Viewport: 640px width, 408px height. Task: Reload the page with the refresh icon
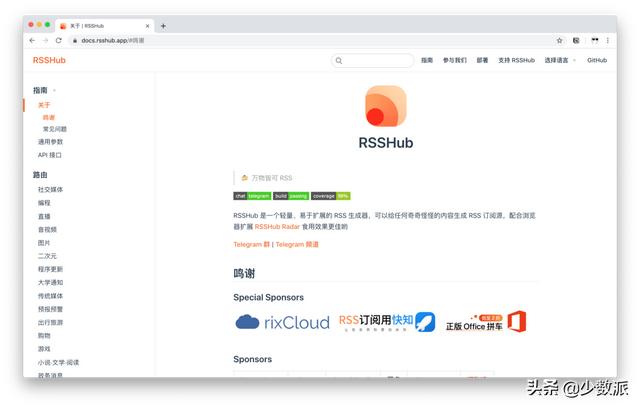[x=59, y=40]
